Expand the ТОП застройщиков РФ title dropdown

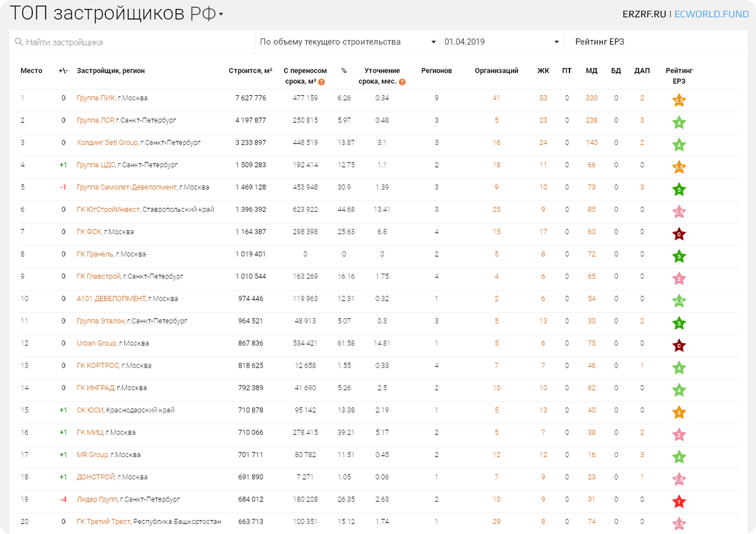click(x=221, y=15)
